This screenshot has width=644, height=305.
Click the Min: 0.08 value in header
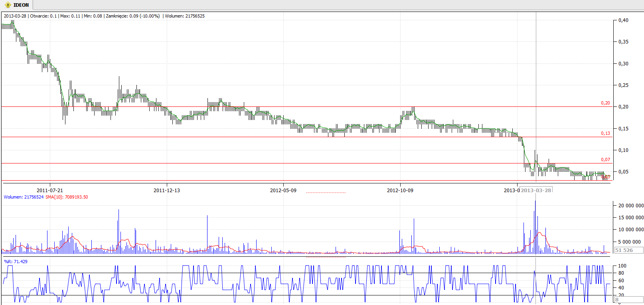point(93,16)
